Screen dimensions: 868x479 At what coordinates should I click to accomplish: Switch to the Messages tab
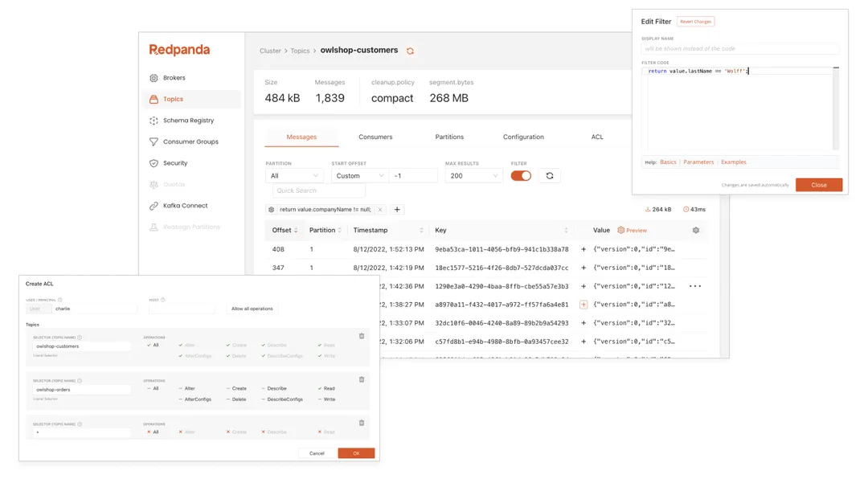[x=301, y=137]
